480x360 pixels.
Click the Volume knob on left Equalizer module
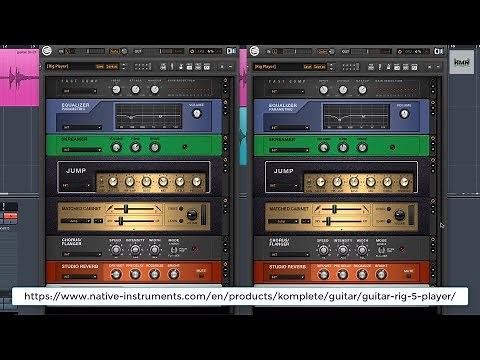[x=197, y=114]
